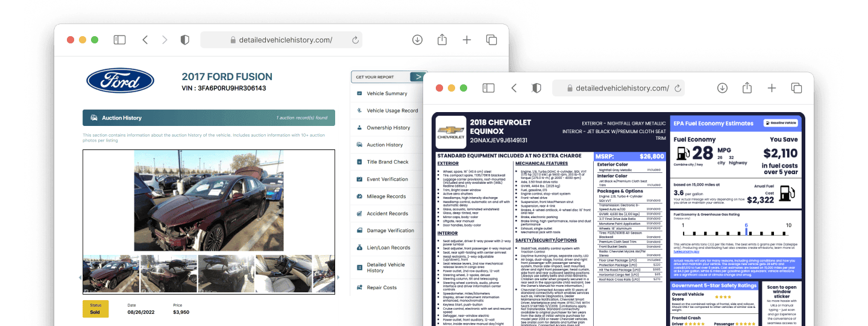The width and height of the screenshot is (868, 326).
Task: Open Vehicle Usage Record menu item
Action: click(x=387, y=111)
